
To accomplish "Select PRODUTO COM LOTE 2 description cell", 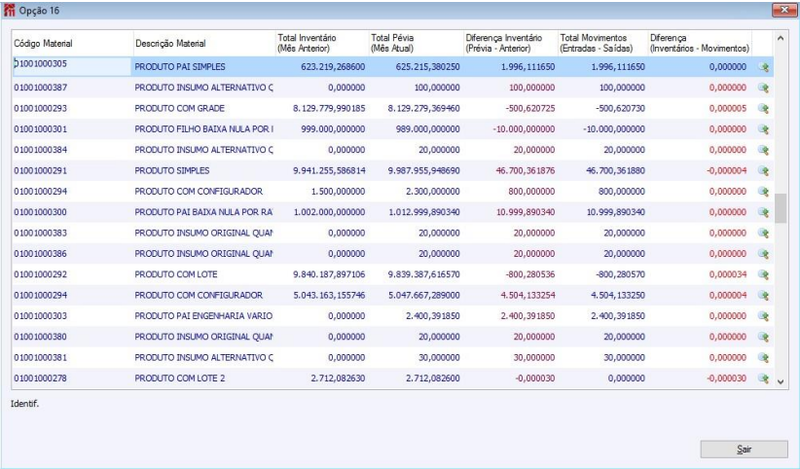I will tap(203, 379).
